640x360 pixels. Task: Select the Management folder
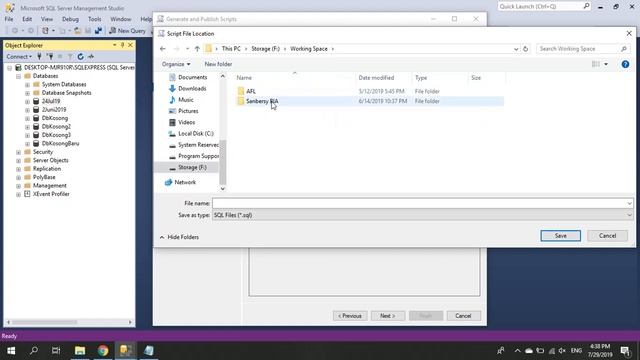tap(49, 186)
